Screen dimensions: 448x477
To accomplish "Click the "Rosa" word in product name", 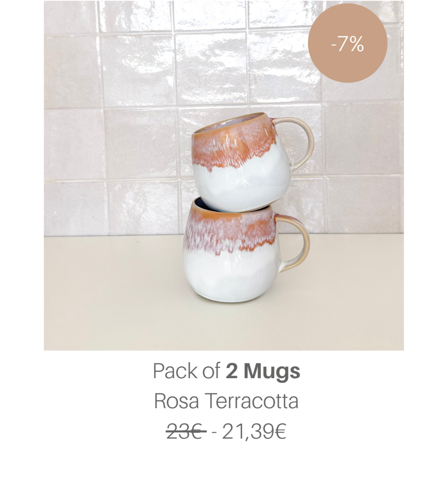I will coord(177,401).
